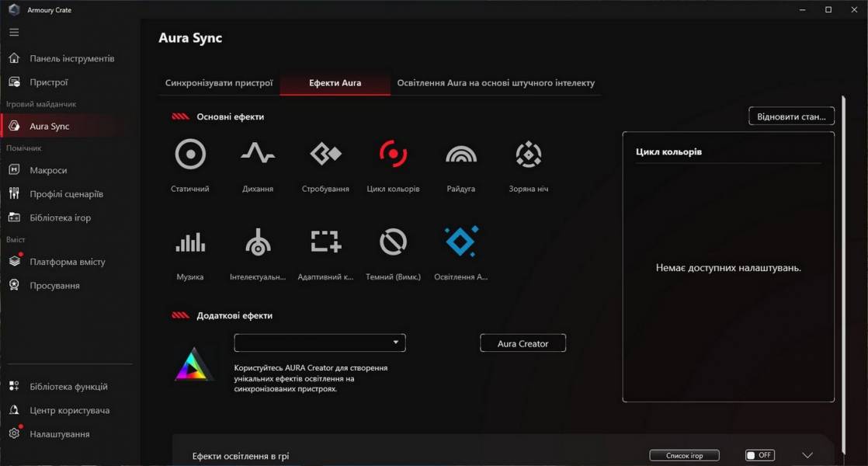The width and height of the screenshot is (868, 466).
Task: Click the Платформа вмісту layers icon
Action: point(15,261)
